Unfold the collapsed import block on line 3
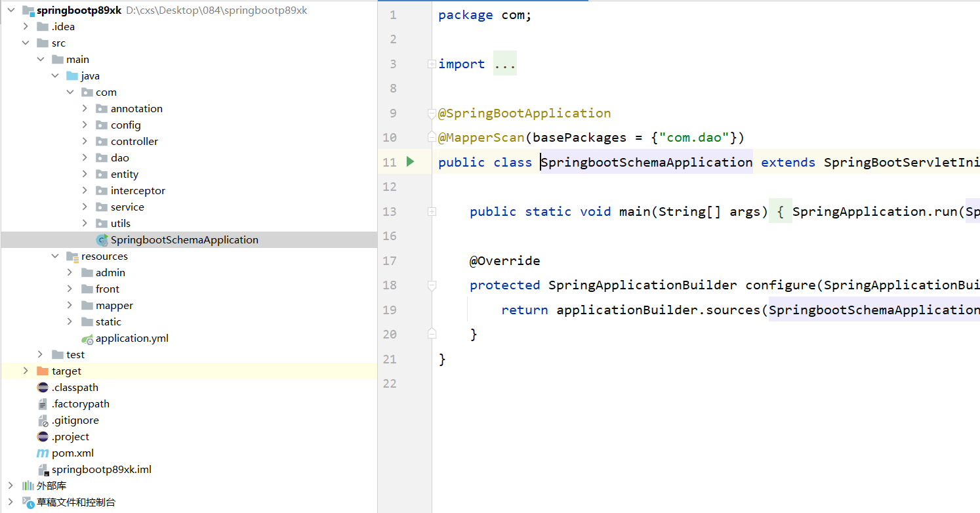The width and height of the screenshot is (980, 513). 432,64
